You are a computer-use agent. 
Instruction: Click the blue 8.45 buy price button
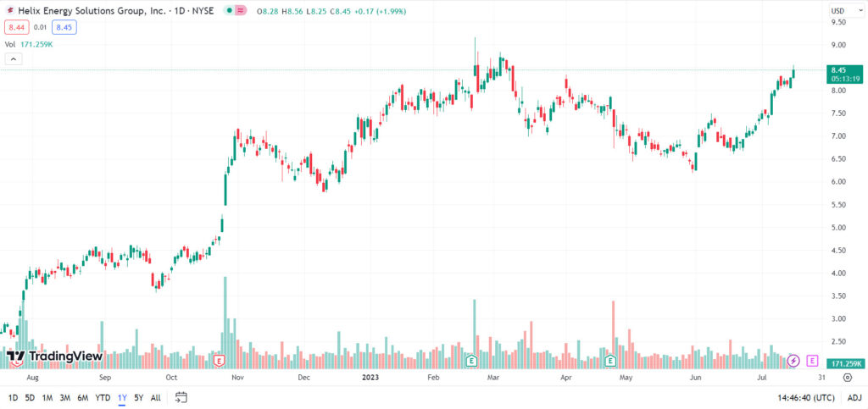tap(64, 27)
